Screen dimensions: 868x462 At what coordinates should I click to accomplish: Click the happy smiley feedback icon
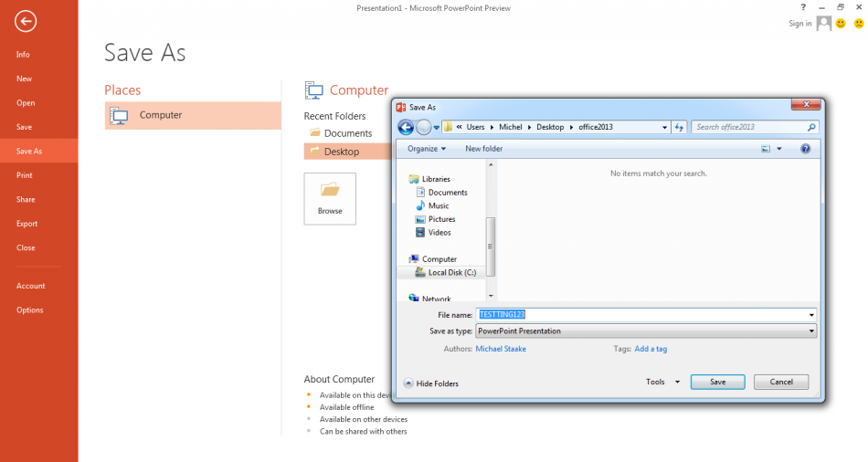click(841, 23)
